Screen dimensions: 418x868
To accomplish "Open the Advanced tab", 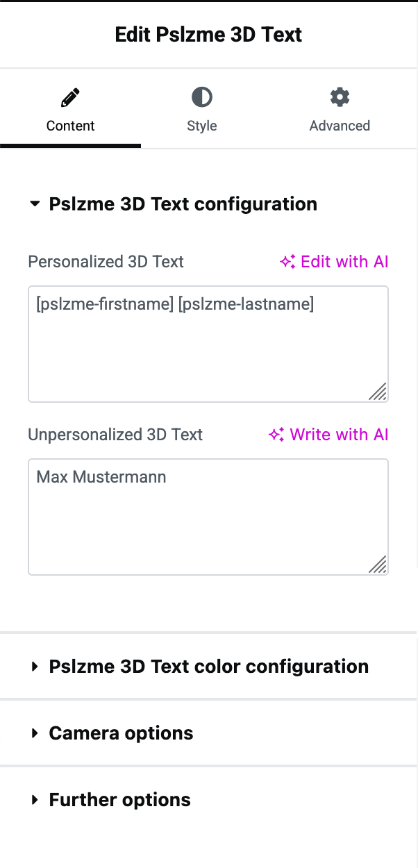I will pos(340,126).
